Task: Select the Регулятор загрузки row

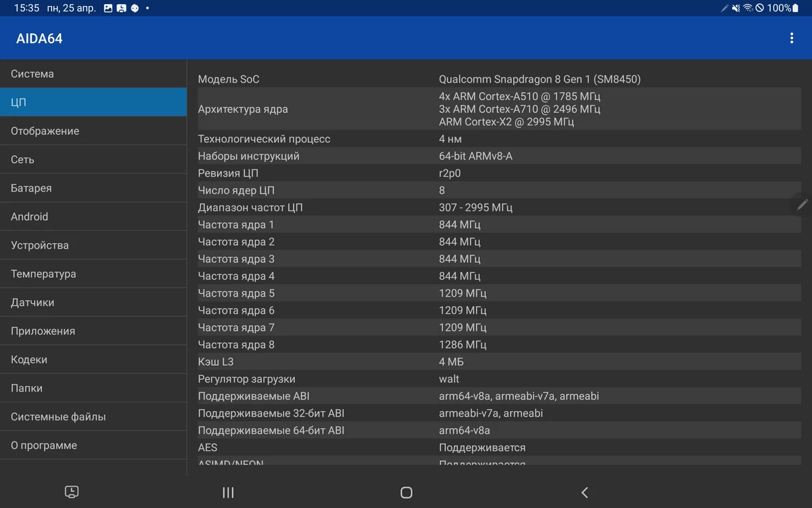Action: [499, 379]
